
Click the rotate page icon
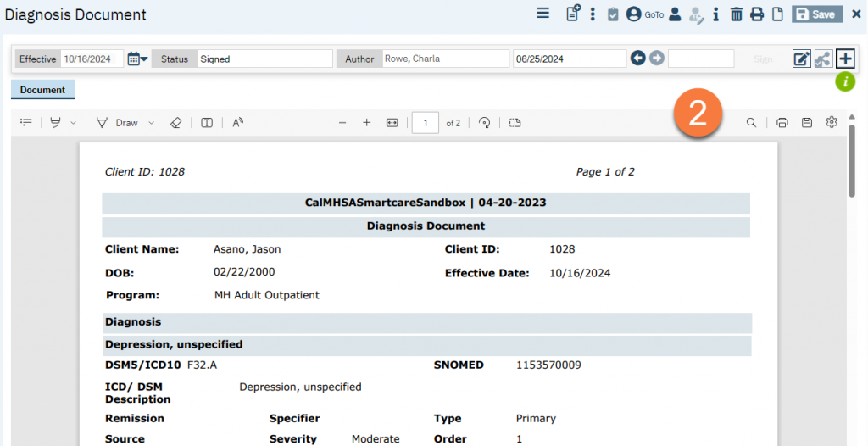coord(485,123)
